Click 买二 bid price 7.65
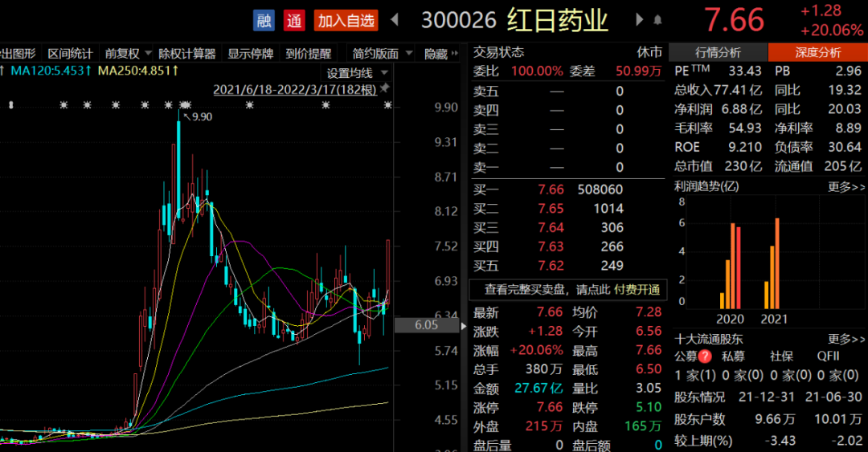The width and height of the screenshot is (868, 452). [551, 209]
